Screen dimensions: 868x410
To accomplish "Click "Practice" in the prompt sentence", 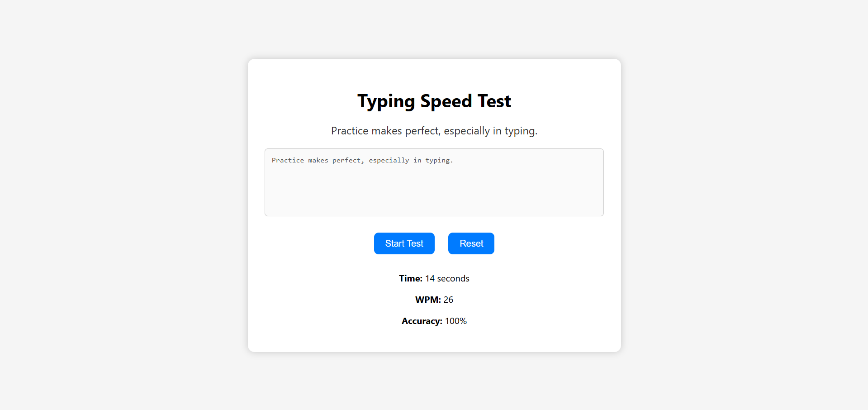I will [350, 131].
